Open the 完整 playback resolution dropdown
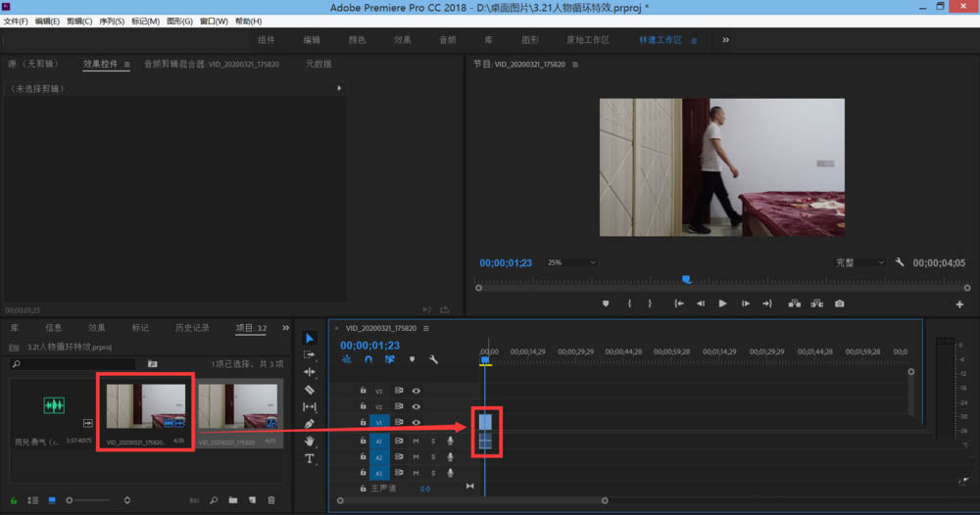 859,262
